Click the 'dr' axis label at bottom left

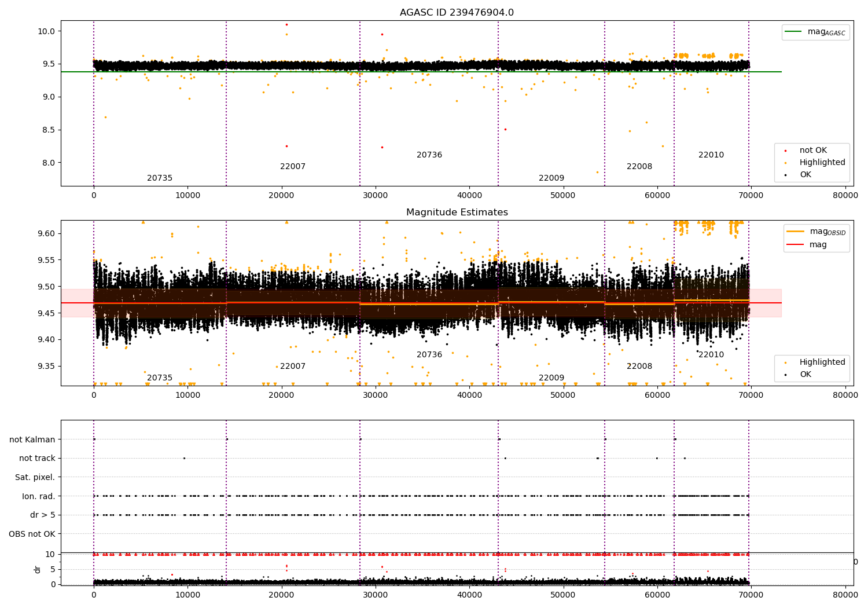38,569
